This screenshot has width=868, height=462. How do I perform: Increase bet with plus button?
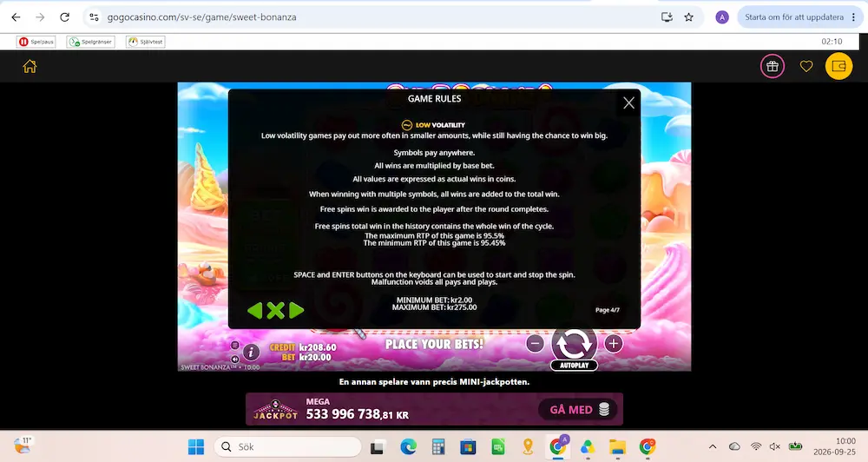[614, 344]
